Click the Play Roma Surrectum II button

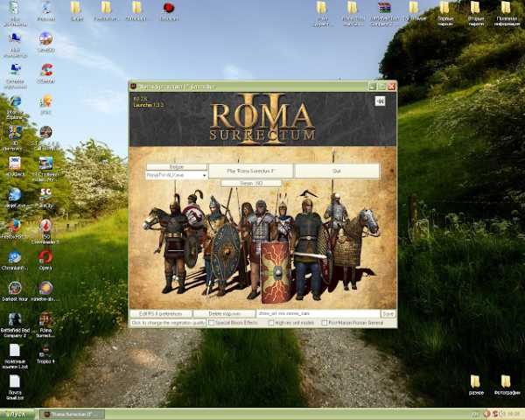250,171
